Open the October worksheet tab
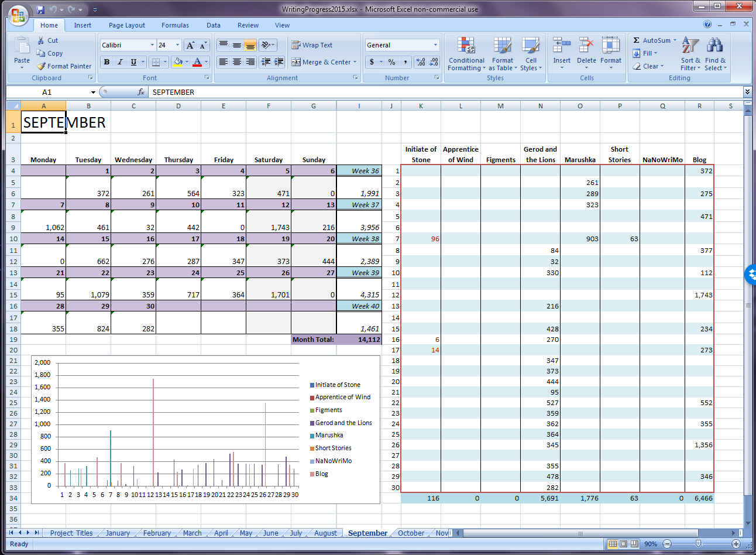The image size is (756, 555). click(411, 533)
